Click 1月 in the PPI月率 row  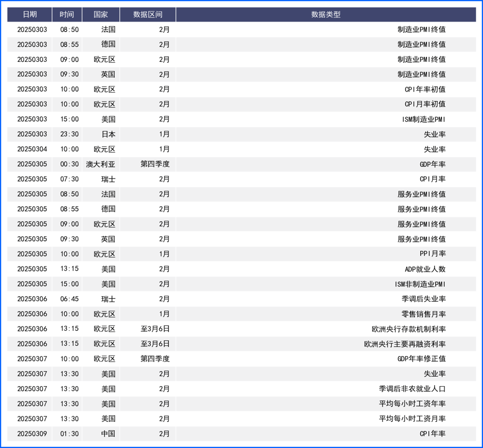click(x=164, y=254)
